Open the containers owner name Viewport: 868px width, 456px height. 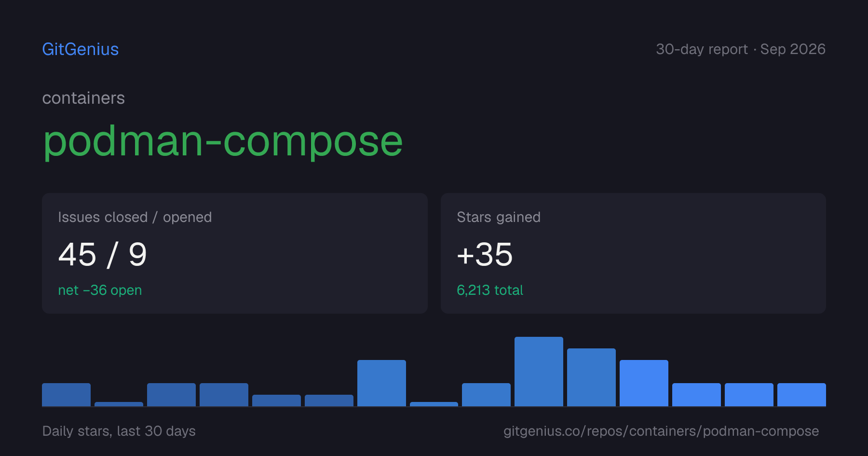[83, 98]
